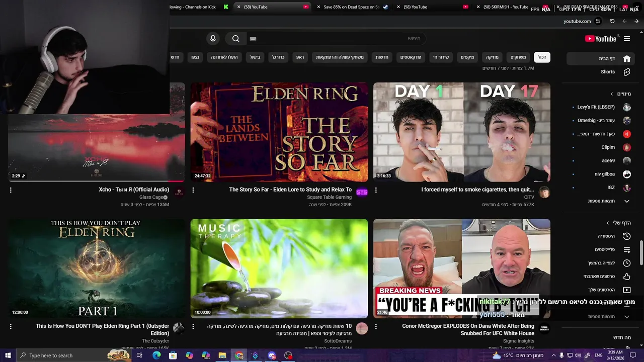Screen dimensions: 644x362
Task: Go to Home (דף הבית) in sidebar
Action: coord(600,58)
